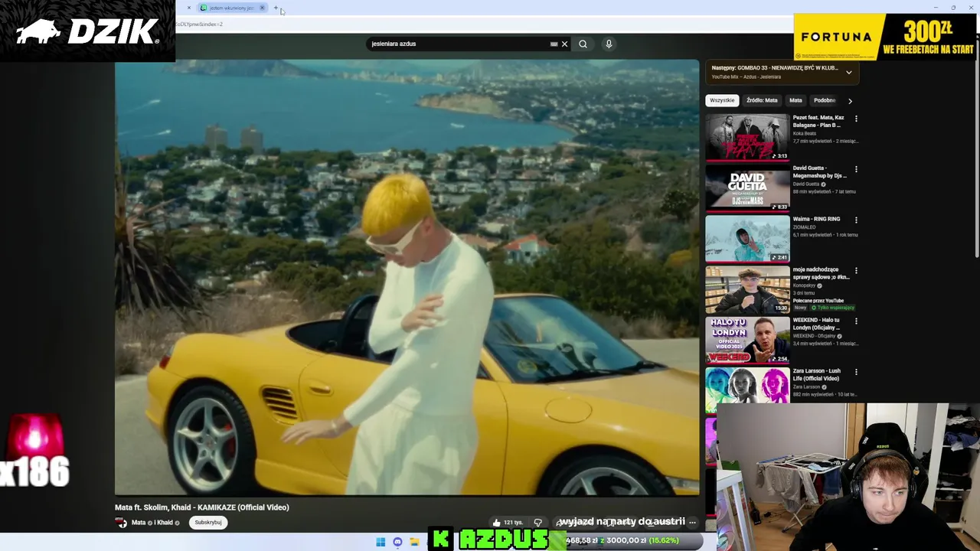Click the browser address bar URL

pyautogui.click(x=199, y=24)
